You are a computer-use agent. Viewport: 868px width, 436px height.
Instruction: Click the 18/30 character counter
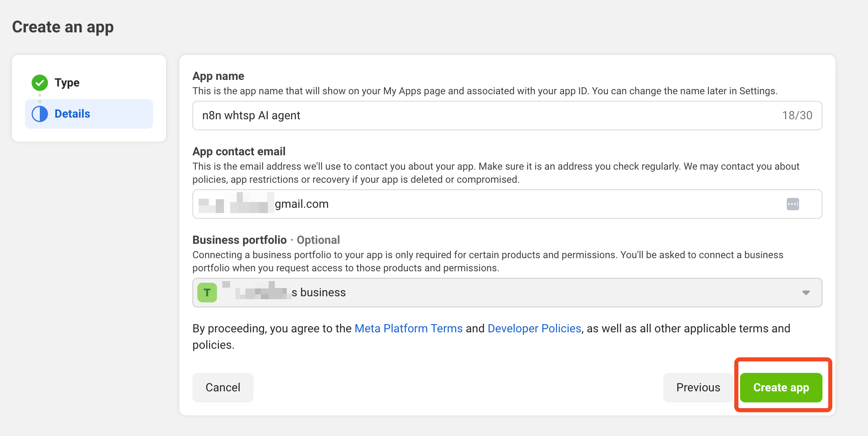[x=797, y=116]
